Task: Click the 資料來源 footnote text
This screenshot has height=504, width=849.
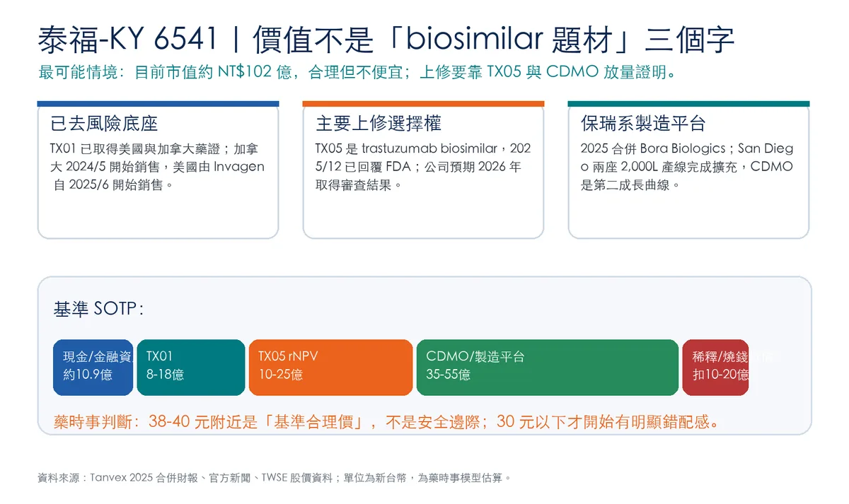Action: tap(274, 478)
